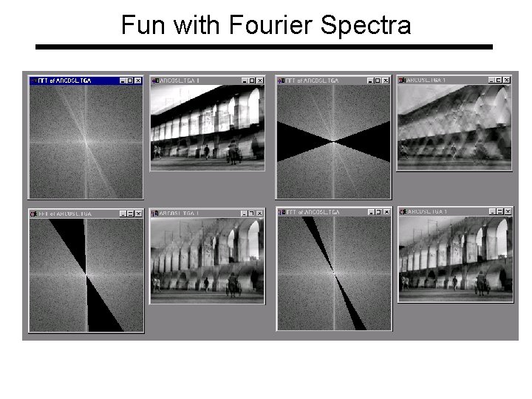This screenshot has height=399, width=532.
Task: Maximize the wide-wedge masked FFT window
Action: tap(131, 214)
